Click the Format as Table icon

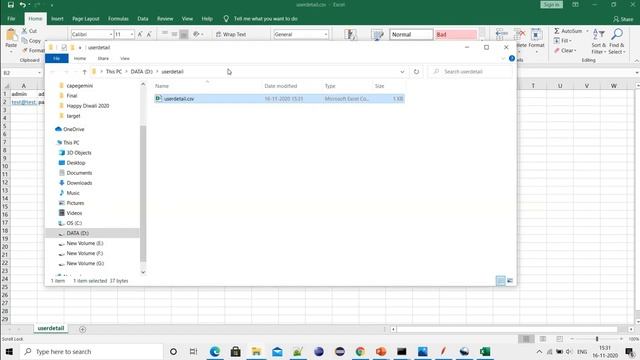pos(378,35)
